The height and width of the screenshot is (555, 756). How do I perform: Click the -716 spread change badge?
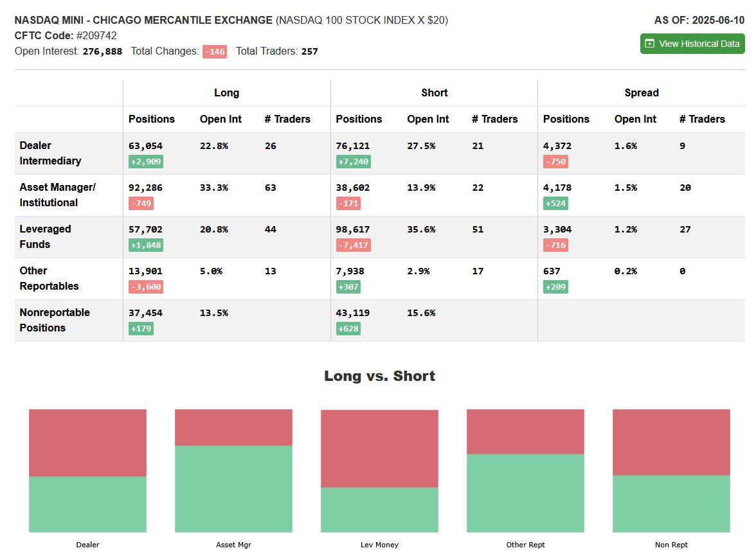point(555,245)
